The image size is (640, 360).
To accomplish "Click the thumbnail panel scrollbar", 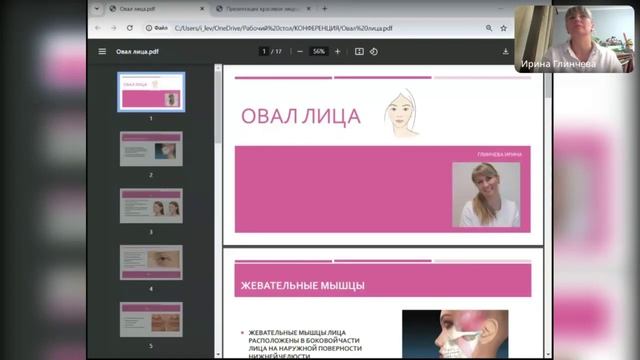I will click(x=218, y=108).
